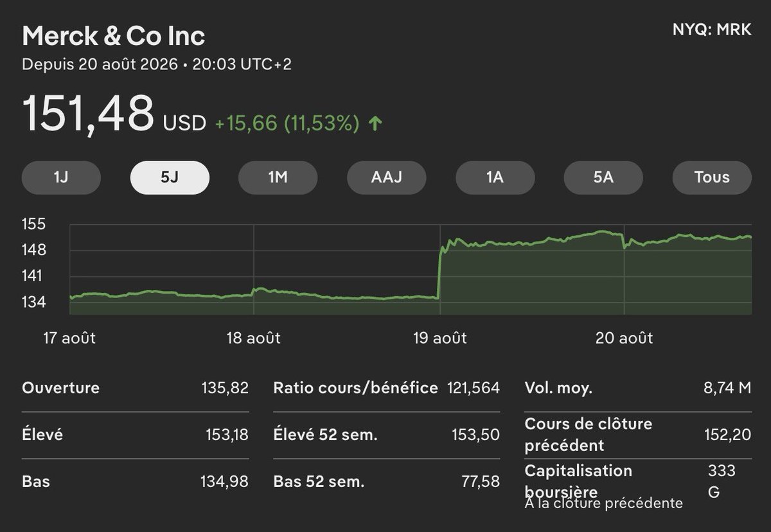Click the Bas daily low label
This screenshot has width=771, height=532.
click(35, 481)
